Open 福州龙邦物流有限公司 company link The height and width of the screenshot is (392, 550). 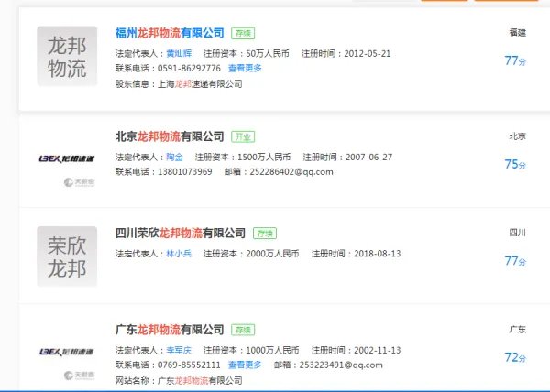pyautogui.click(x=170, y=33)
